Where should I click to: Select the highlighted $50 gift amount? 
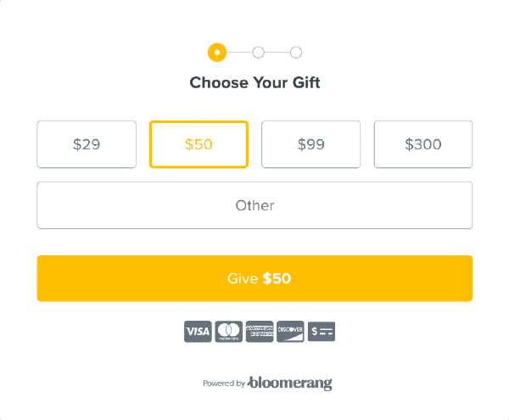[x=199, y=144]
